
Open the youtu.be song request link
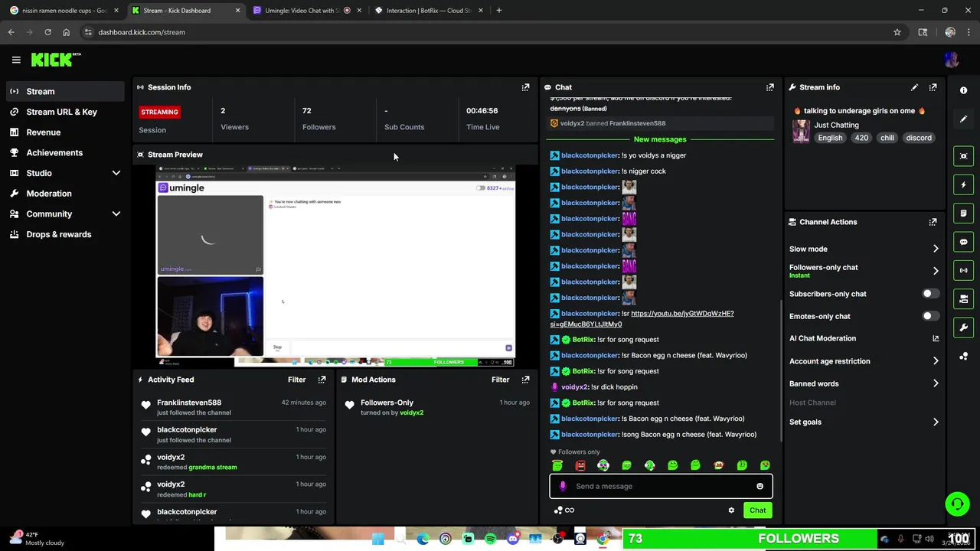642,319
